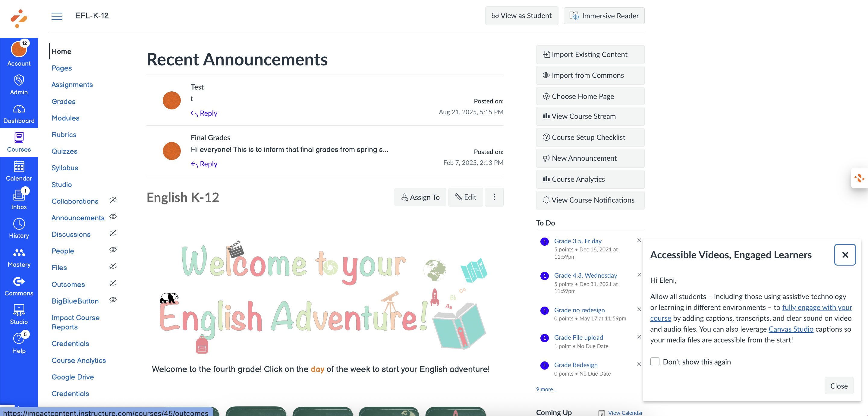868x416 pixels.
Task: Expand the "9 more..." To Do items
Action: pyautogui.click(x=546, y=389)
